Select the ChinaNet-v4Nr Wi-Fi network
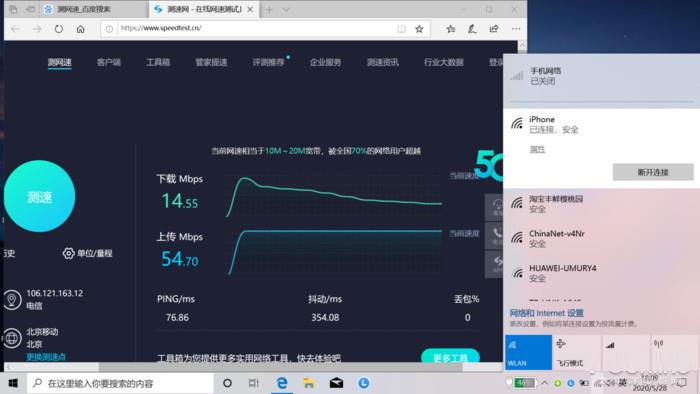 601,238
